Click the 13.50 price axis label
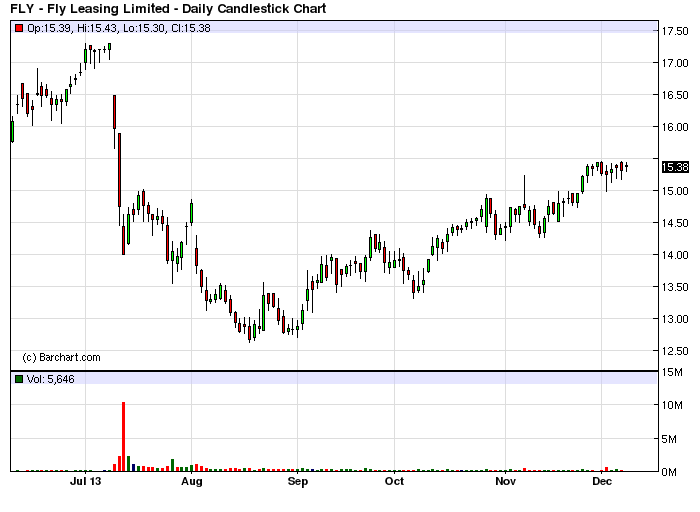The image size is (700, 512). pyautogui.click(x=675, y=287)
